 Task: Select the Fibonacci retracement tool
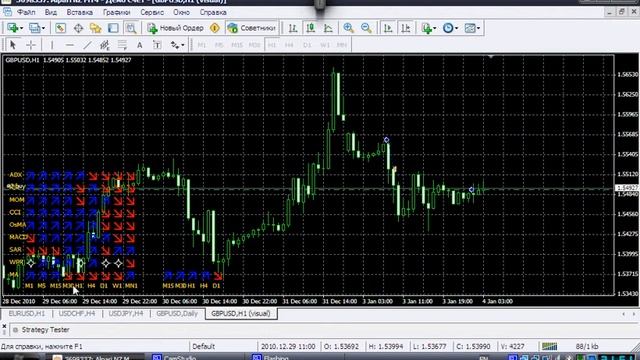(122, 44)
